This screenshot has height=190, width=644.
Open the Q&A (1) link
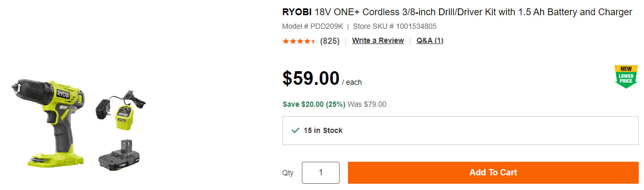[430, 41]
